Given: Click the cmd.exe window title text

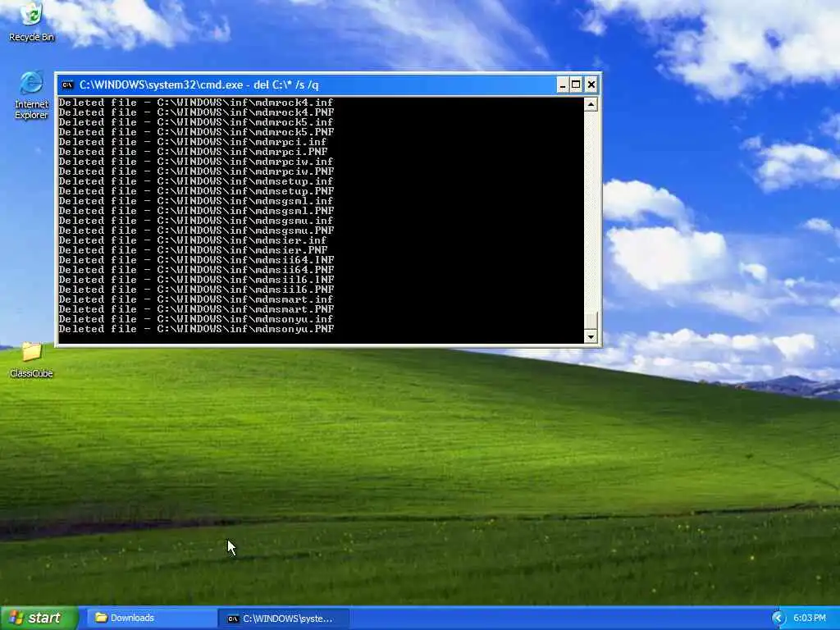Looking at the screenshot, I should (x=199, y=84).
